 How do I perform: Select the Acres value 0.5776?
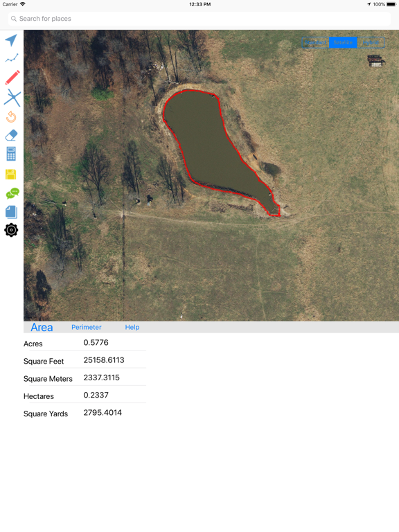point(96,342)
